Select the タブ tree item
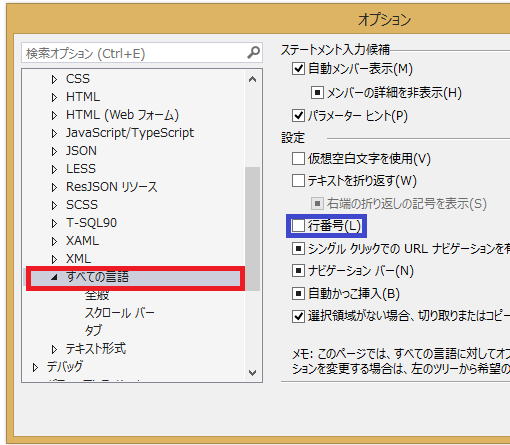 tap(93, 330)
